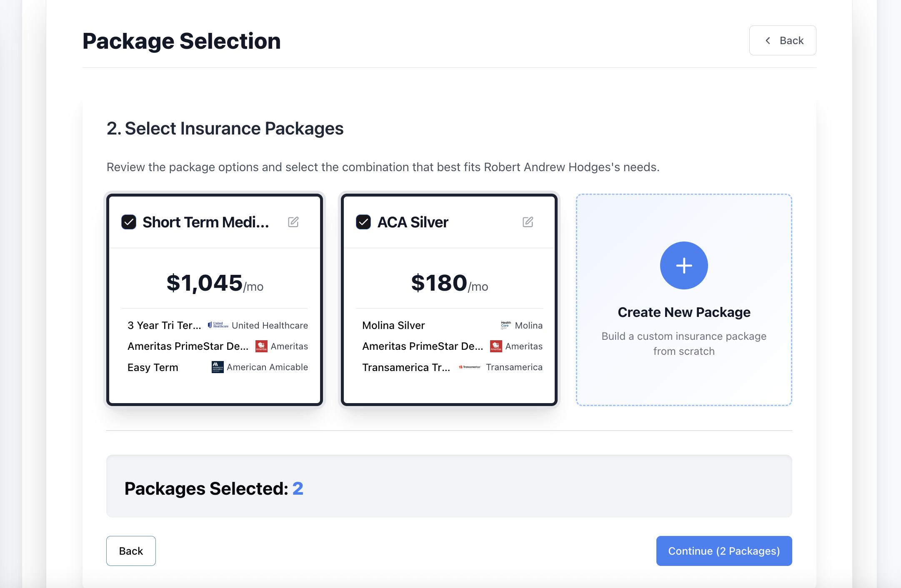Edit the Short Term Medical package
901x588 pixels.
point(293,222)
